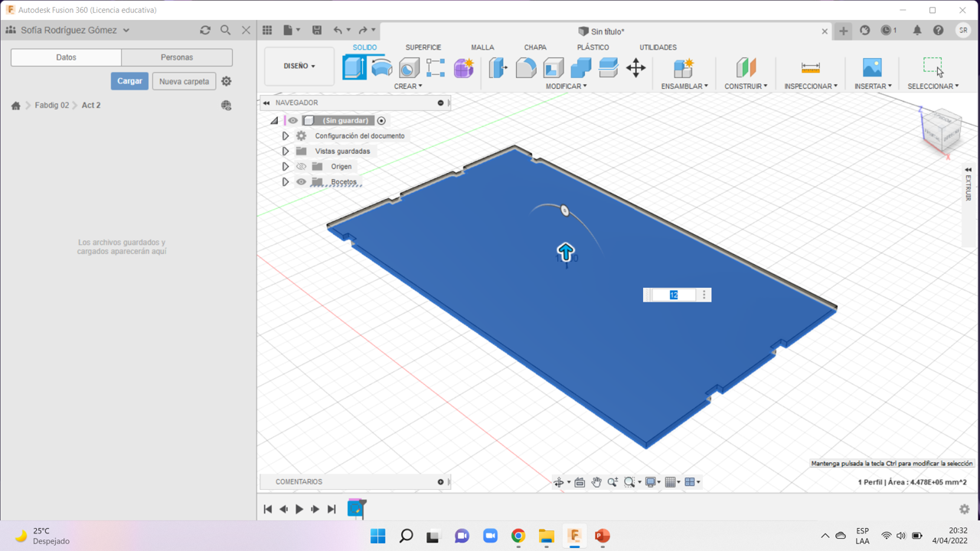Image resolution: width=980 pixels, height=551 pixels.
Task: Switch to the CHAPA ribbon tab
Action: pos(535,47)
